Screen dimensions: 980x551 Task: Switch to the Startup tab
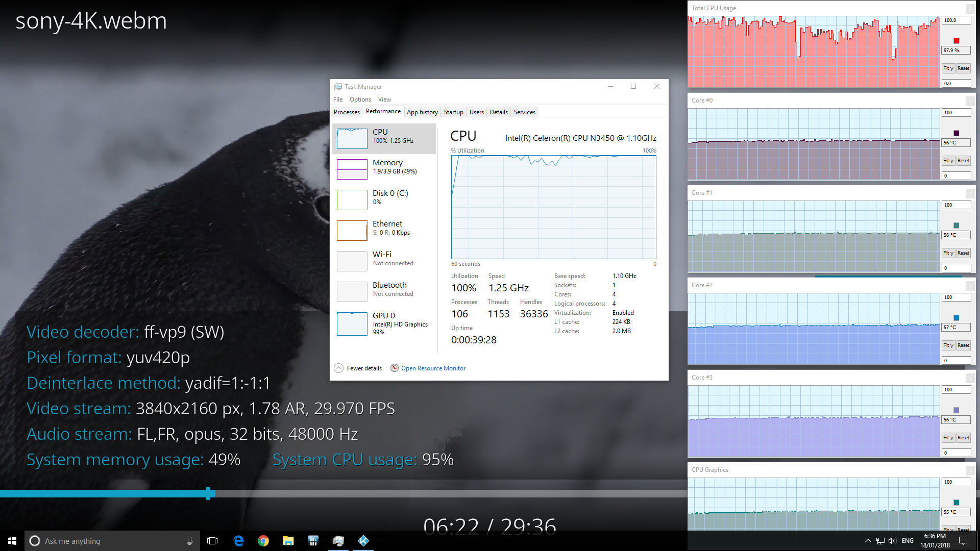point(453,112)
